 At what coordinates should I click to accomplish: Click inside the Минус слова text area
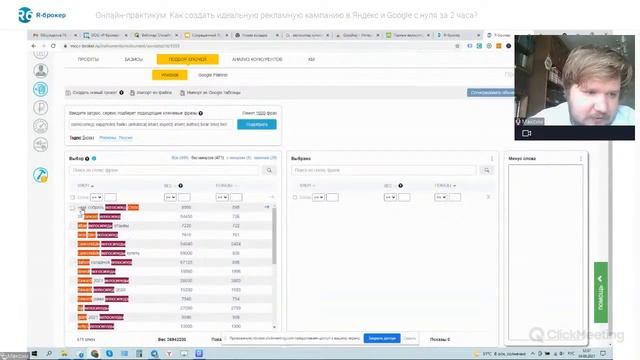coord(546,252)
